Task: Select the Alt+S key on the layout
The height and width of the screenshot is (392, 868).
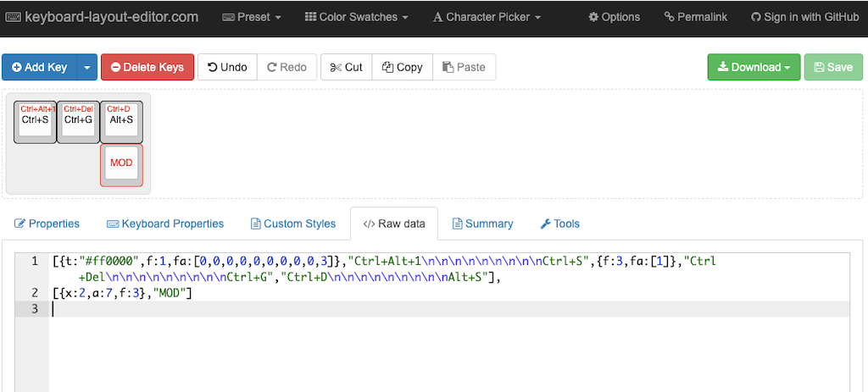Action: pos(121,122)
